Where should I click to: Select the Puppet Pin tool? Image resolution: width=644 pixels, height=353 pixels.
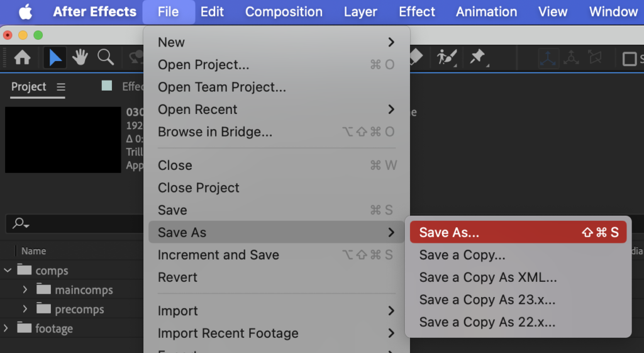click(477, 58)
